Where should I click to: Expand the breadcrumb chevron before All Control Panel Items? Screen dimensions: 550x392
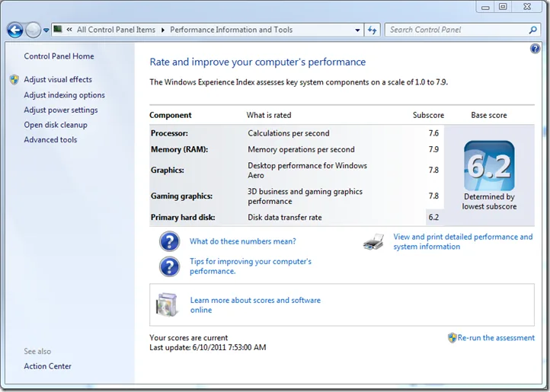point(69,30)
